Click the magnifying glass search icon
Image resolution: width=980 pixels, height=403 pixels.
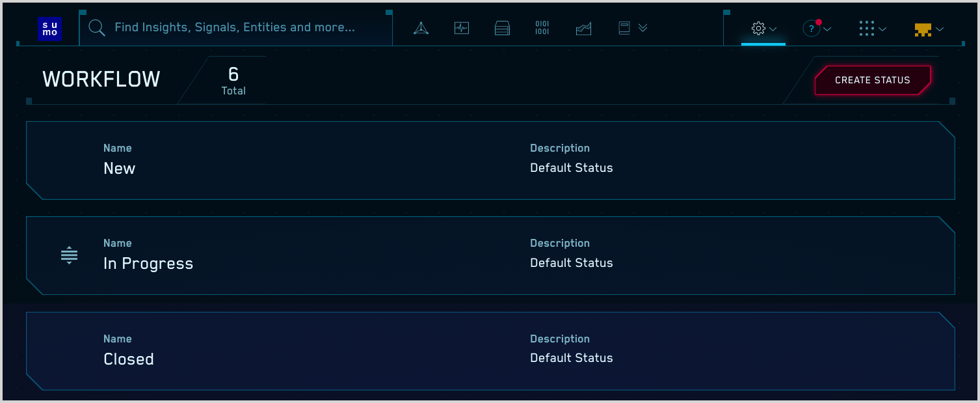(x=97, y=28)
